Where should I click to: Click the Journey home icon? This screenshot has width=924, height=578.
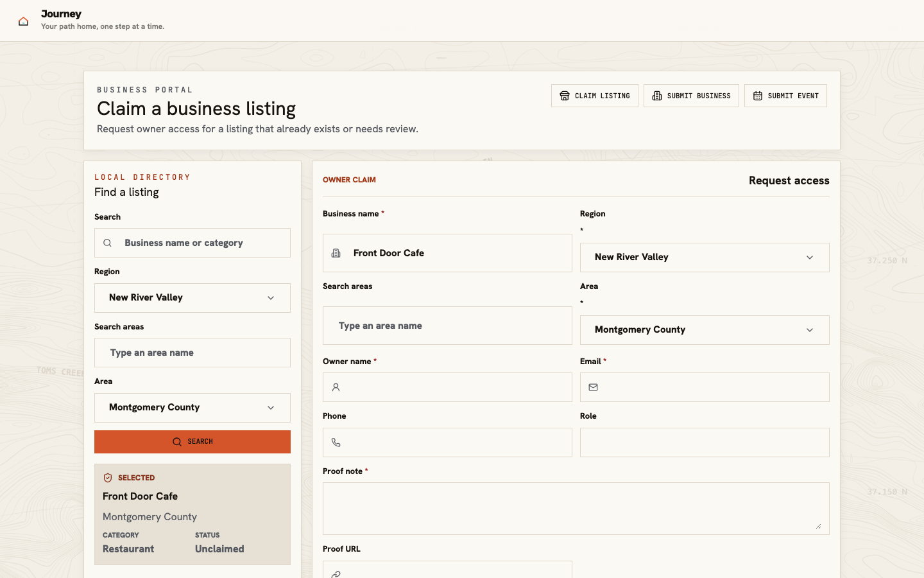tap(23, 21)
